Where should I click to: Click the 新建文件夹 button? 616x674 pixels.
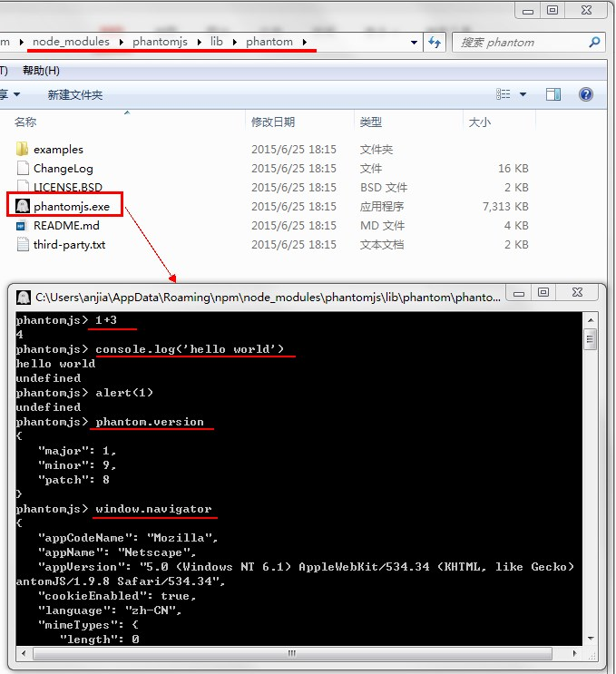[x=75, y=94]
